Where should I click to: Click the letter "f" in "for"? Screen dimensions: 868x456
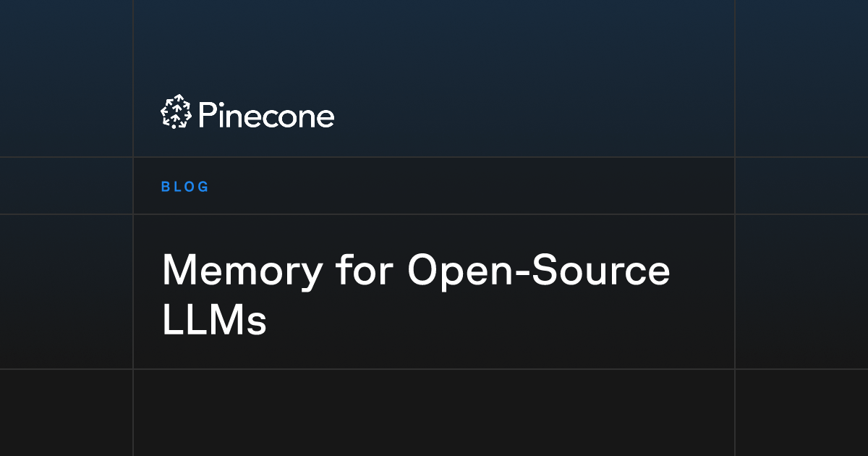coord(342,269)
